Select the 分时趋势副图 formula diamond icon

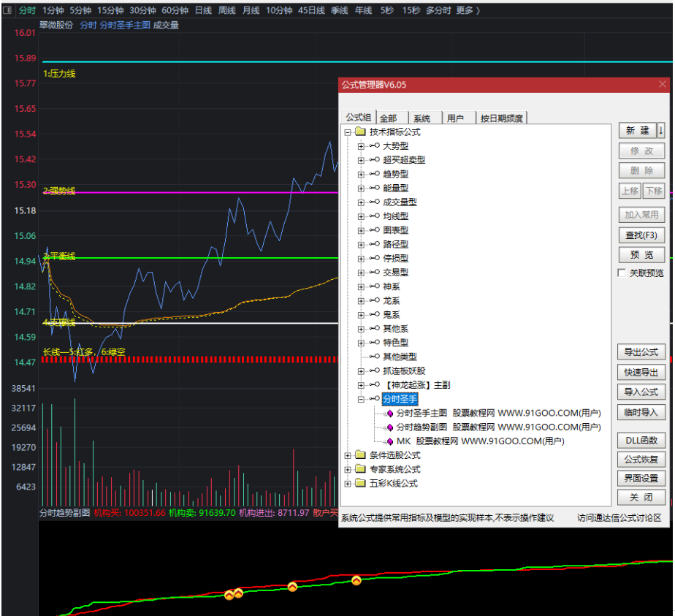pyautogui.click(x=390, y=427)
